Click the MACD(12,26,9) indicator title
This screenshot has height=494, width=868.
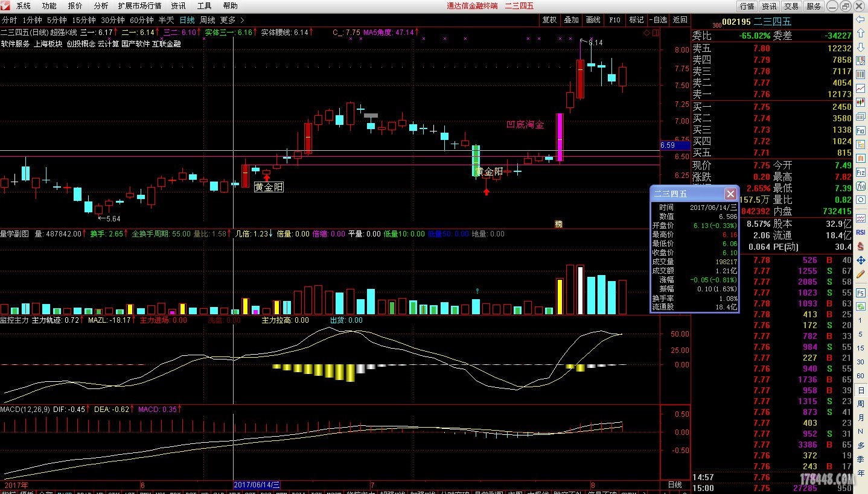(26, 410)
